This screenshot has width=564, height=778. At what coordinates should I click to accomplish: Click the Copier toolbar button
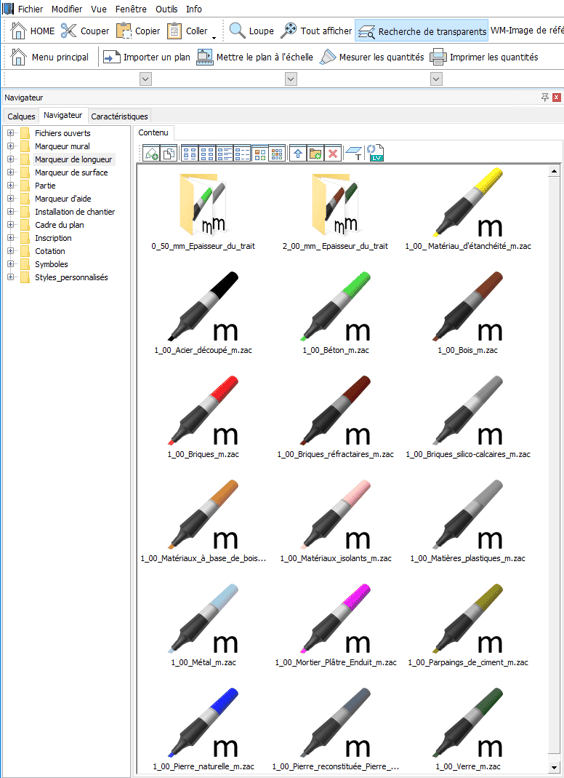[x=138, y=31]
